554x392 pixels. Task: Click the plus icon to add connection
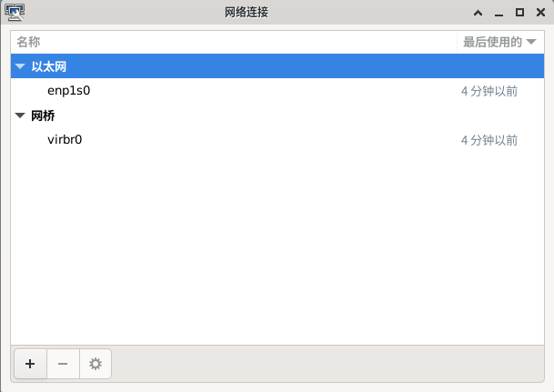point(30,364)
